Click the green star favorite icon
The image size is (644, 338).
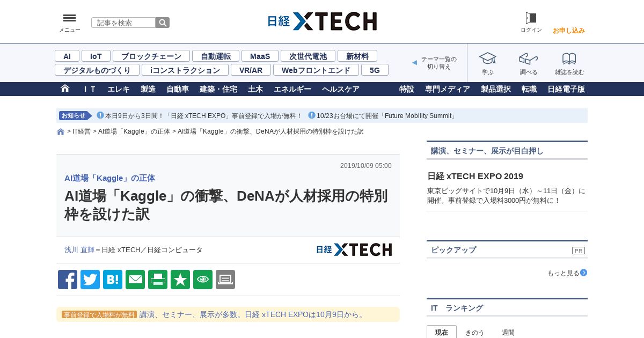[x=180, y=280]
